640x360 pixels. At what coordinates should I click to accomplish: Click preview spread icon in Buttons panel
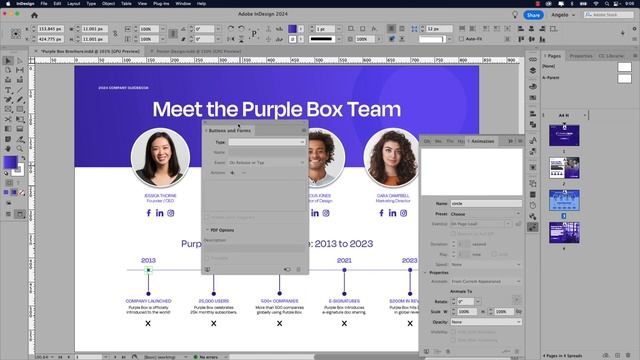click(207, 269)
